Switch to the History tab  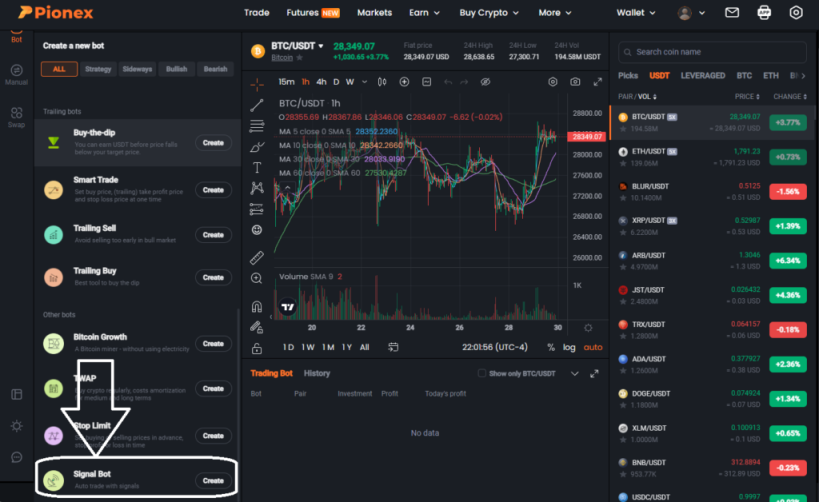coord(317,373)
